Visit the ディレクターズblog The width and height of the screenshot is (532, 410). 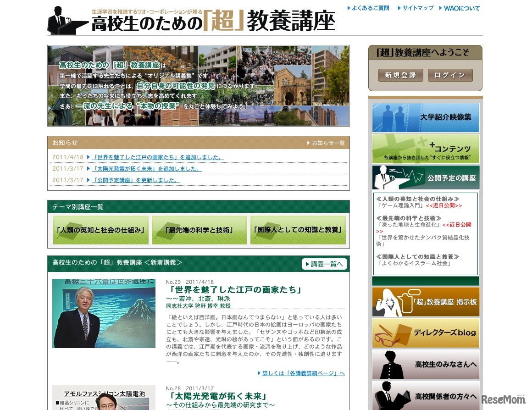(x=425, y=333)
